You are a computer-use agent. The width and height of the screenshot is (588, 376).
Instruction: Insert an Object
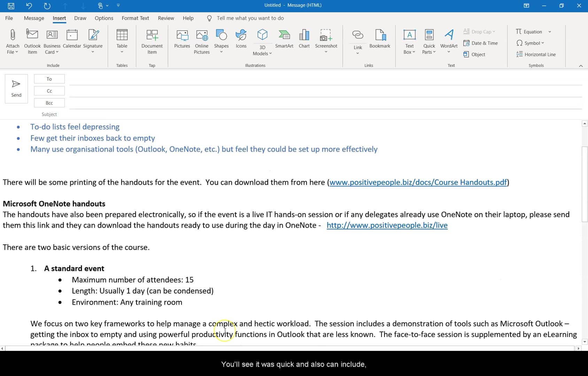pyautogui.click(x=474, y=55)
